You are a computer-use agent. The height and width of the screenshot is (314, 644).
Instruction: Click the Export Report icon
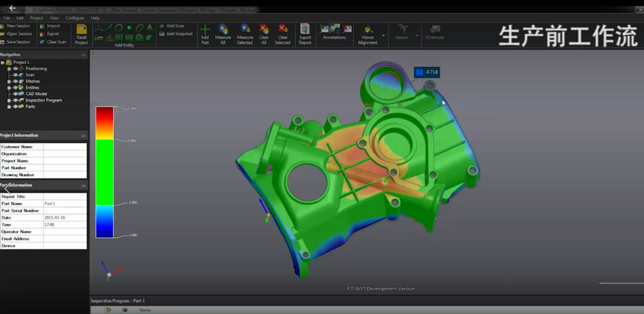point(305,29)
